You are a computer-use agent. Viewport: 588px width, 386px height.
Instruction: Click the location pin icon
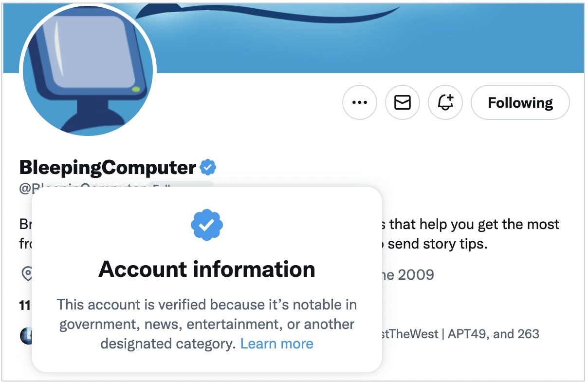pos(27,274)
